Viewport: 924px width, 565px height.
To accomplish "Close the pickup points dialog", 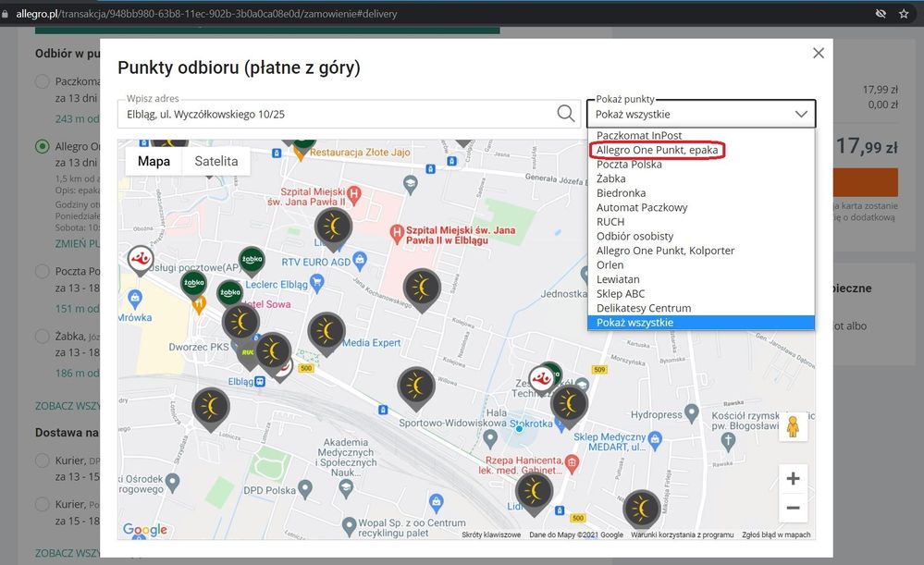I will click(819, 53).
